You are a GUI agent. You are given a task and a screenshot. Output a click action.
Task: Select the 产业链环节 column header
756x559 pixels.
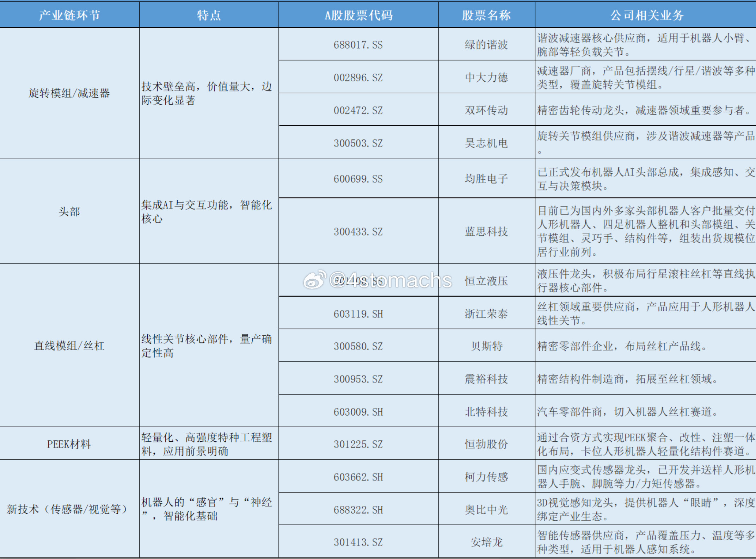69,15
